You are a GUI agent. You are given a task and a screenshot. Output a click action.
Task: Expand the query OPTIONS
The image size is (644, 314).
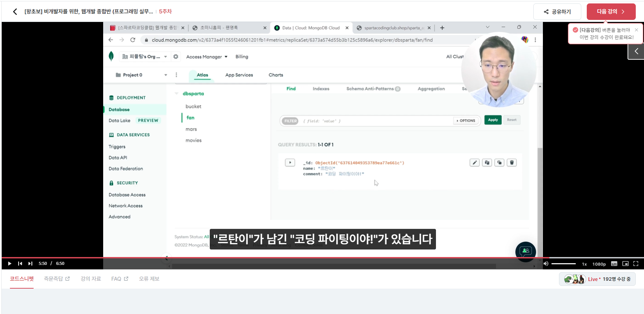tap(466, 121)
